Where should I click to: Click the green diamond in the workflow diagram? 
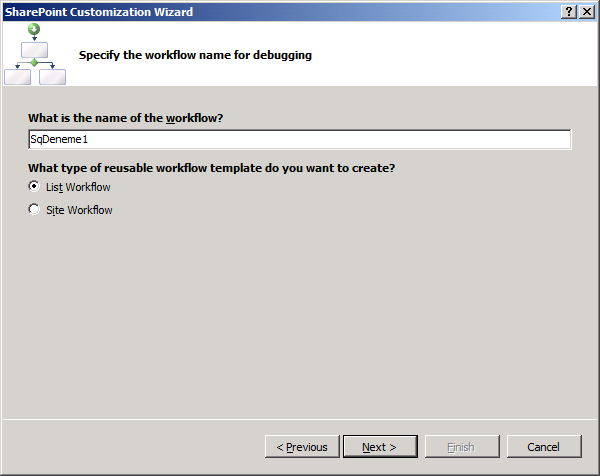coord(35,63)
